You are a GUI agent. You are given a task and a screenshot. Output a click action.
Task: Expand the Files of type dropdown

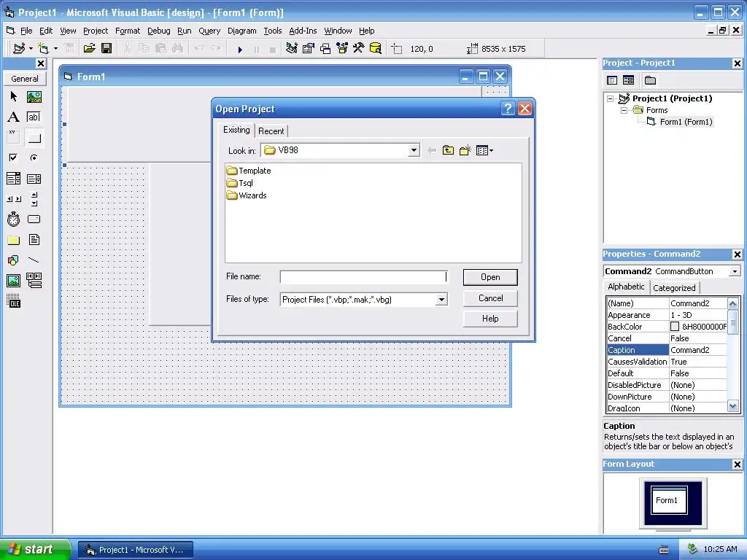point(441,300)
